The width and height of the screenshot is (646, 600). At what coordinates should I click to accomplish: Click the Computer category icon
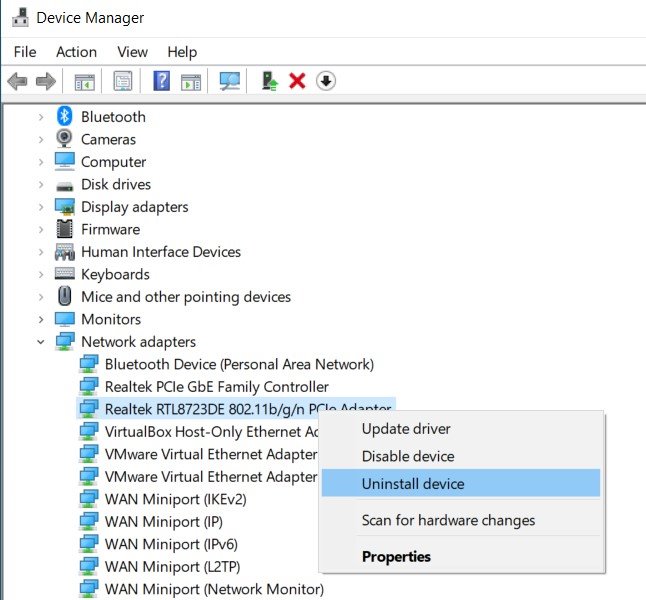point(65,161)
